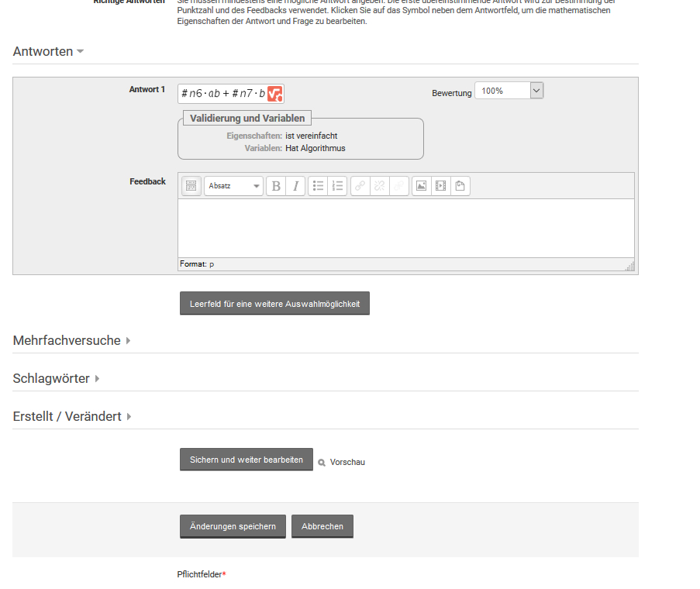Insert Moodle media into Feedback

click(441, 186)
